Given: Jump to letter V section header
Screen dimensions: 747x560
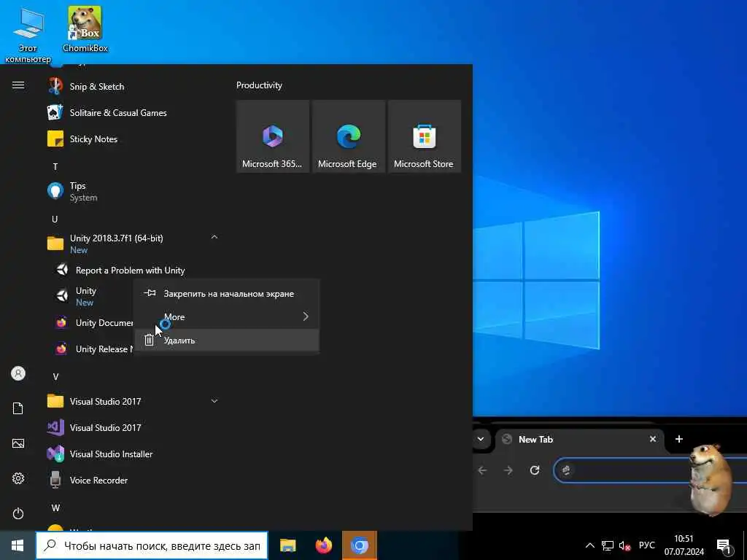Looking at the screenshot, I should (55, 377).
